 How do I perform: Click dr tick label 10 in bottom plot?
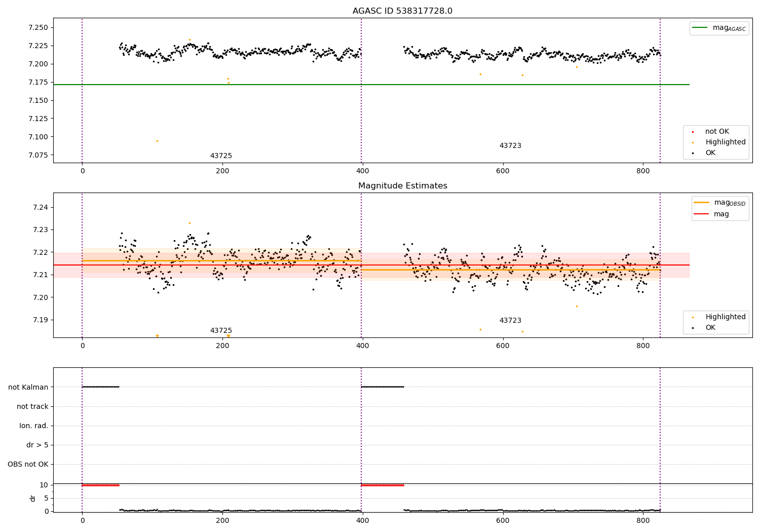[x=44, y=485]
